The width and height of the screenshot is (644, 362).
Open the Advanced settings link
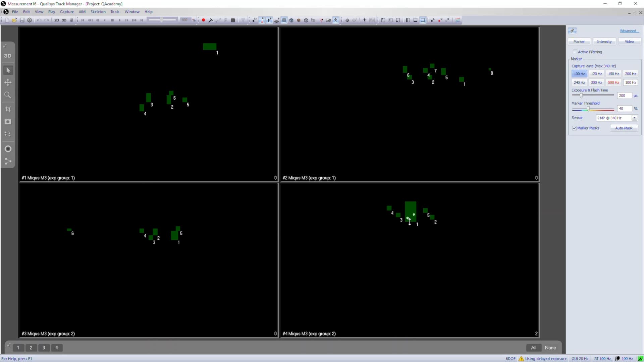click(629, 31)
